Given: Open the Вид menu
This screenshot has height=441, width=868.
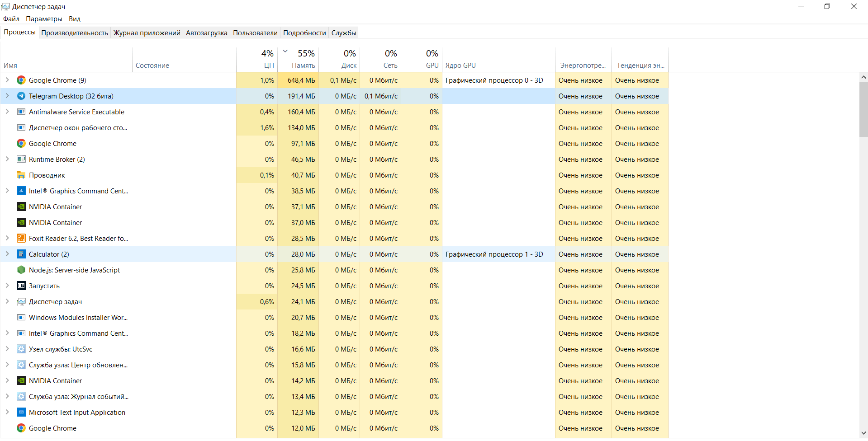Looking at the screenshot, I should tap(75, 19).
